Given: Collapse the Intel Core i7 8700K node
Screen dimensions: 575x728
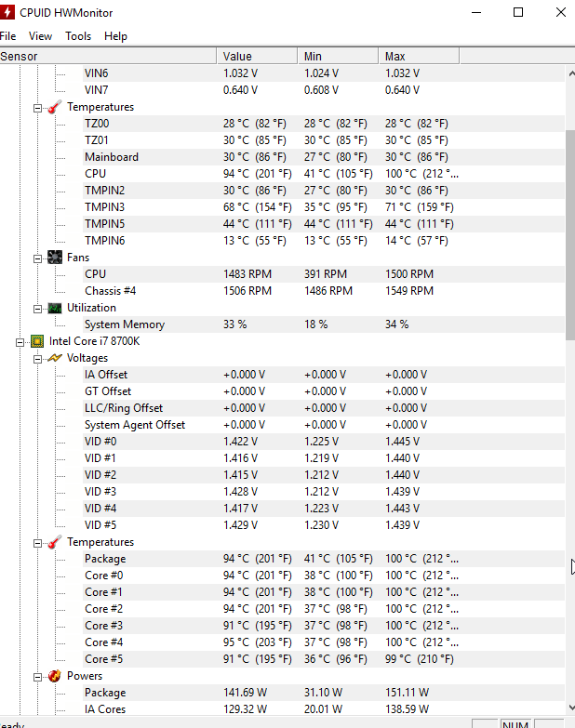Looking at the screenshot, I should (20, 343).
